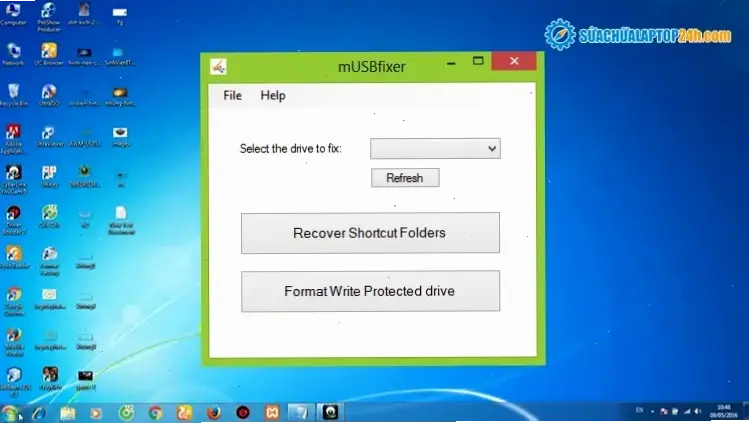Select the Unikey desktop icon

click(x=49, y=176)
